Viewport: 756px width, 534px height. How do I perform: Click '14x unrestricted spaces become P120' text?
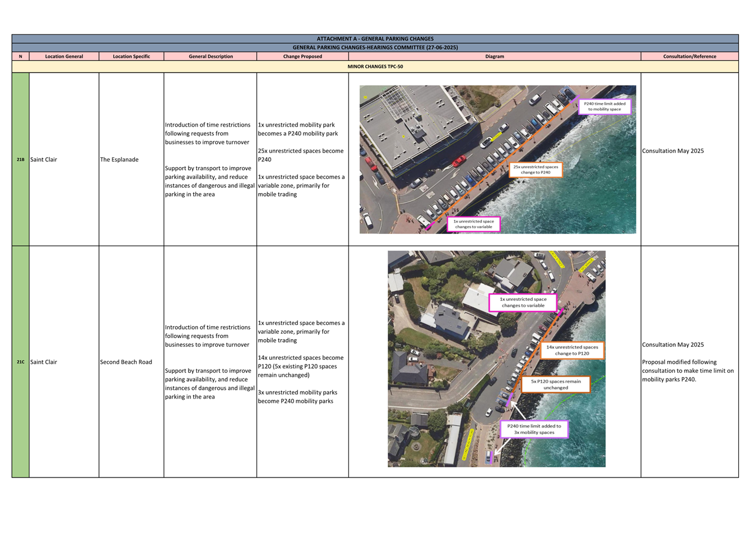(x=301, y=366)
